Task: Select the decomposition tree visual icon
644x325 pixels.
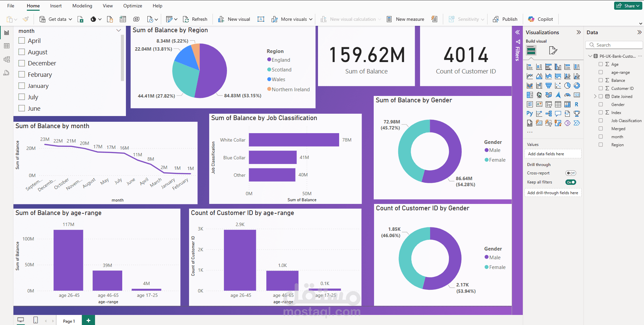Action: pyautogui.click(x=549, y=114)
